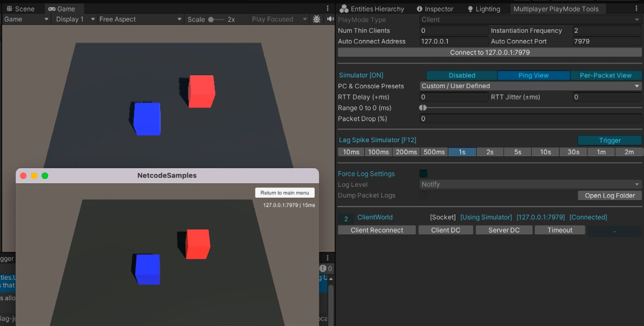Image resolution: width=644 pixels, height=326 pixels.
Task: Select the 200ms lag spike duration
Action: pyautogui.click(x=406, y=152)
